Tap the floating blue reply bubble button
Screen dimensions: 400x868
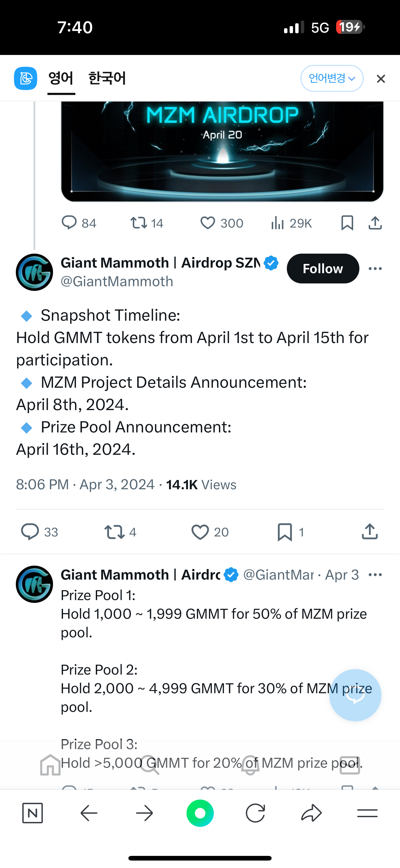pyautogui.click(x=355, y=695)
